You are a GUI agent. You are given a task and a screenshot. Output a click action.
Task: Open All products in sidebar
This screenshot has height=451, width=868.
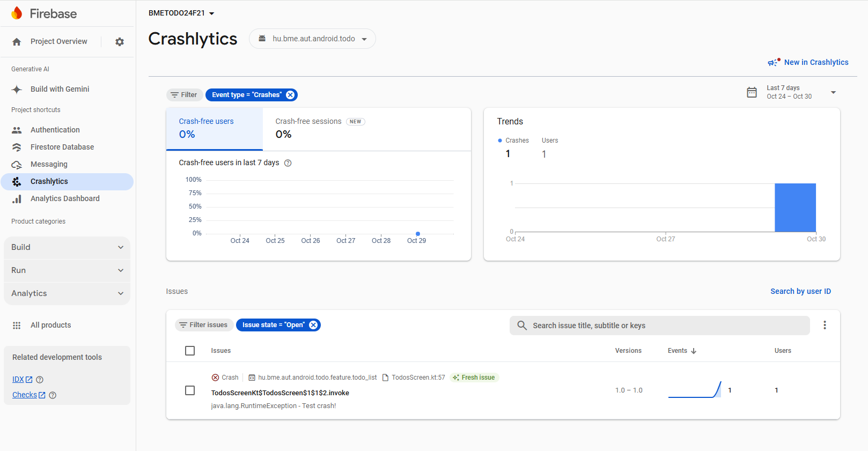point(67,325)
